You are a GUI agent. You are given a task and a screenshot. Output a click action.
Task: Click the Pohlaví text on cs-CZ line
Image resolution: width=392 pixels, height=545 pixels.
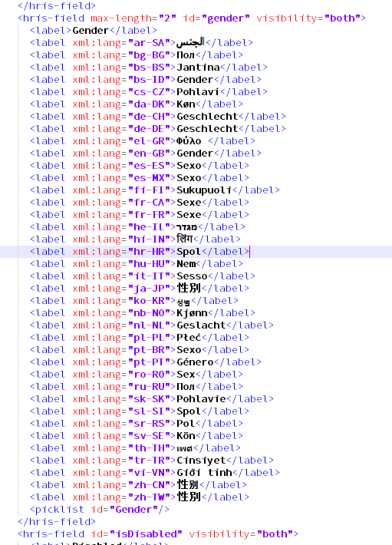pyautogui.click(x=198, y=92)
